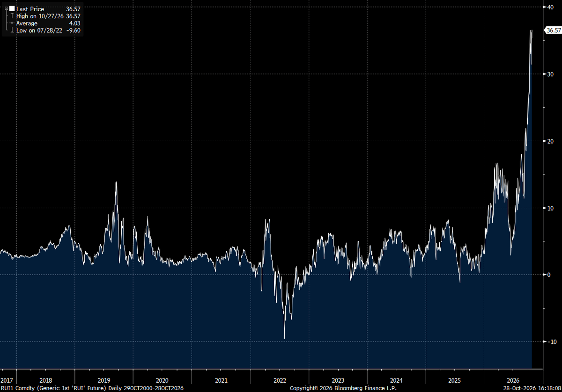Click the 2020 label on the time axis
The height and width of the screenshot is (392, 562).
pyautogui.click(x=162, y=380)
